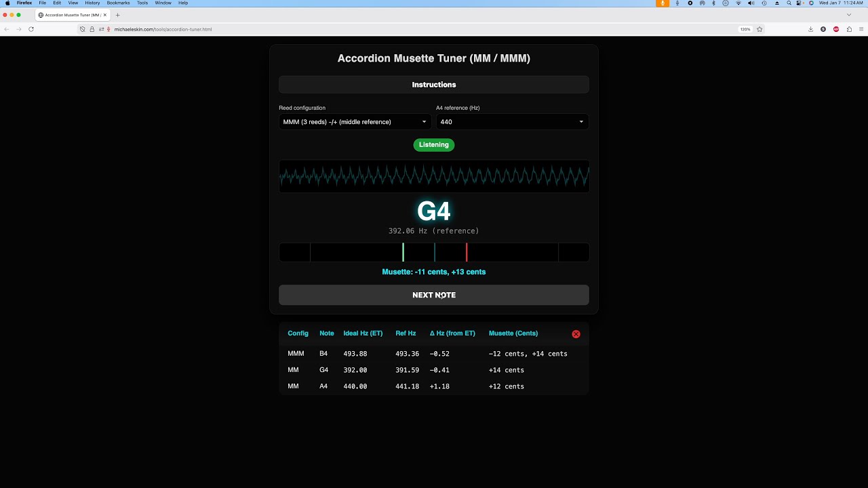Expand the Instructions section
This screenshot has height=488, width=868.
[x=434, y=85]
